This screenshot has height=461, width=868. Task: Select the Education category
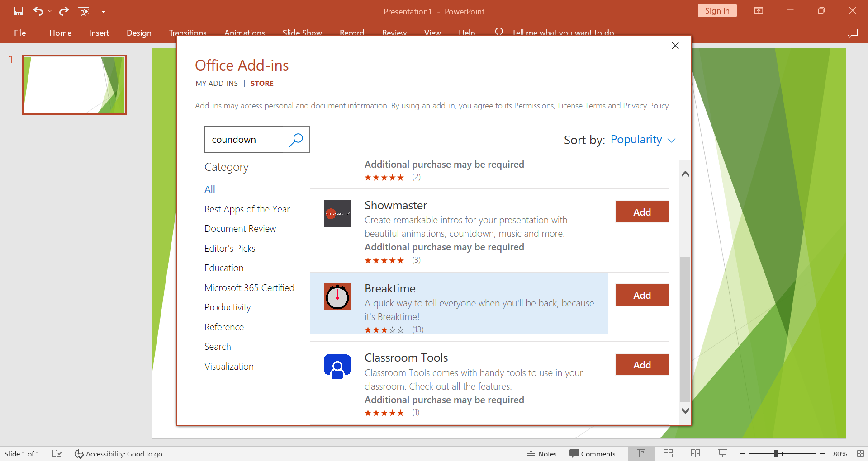coord(224,268)
